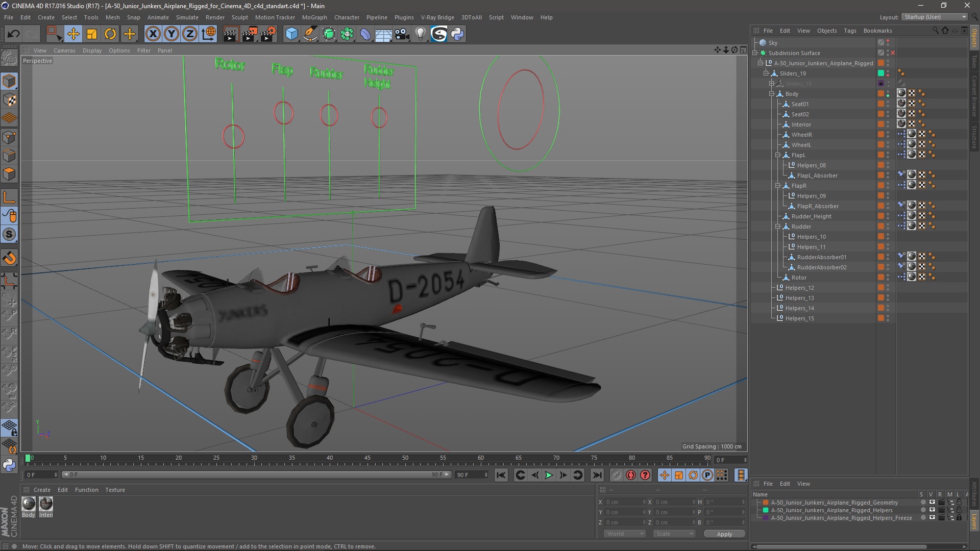Add a cube primitive object
The height and width of the screenshot is (551, 980).
(x=291, y=34)
